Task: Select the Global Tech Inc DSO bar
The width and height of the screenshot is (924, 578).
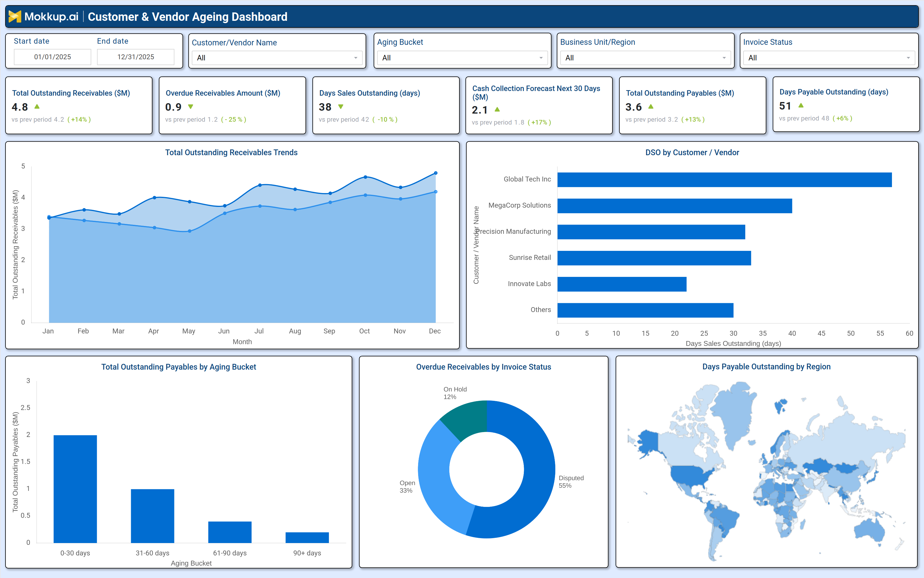Action: pos(724,180)
